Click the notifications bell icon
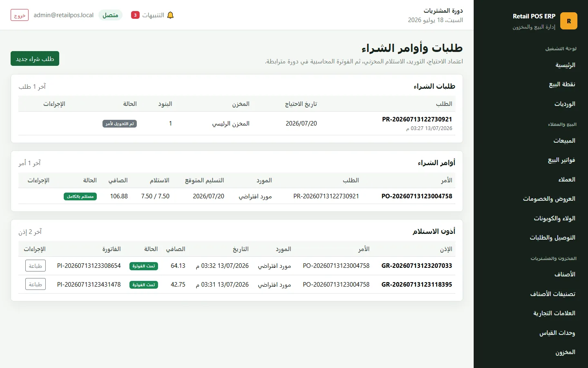The image size is (588, 368). (x=171, y=15)
